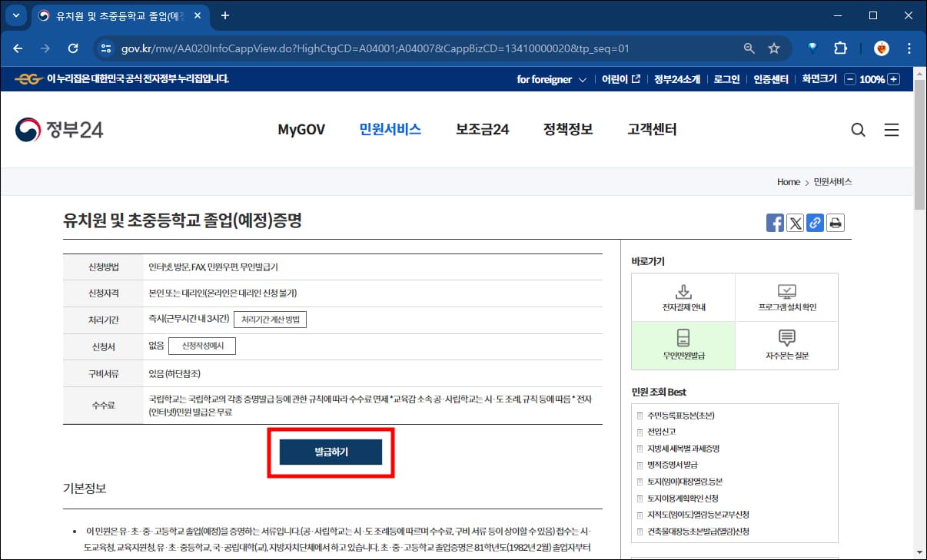Increase page size with the 화면크기 plus control
Viewport: 927px width, 560px height.
[895, 78]
